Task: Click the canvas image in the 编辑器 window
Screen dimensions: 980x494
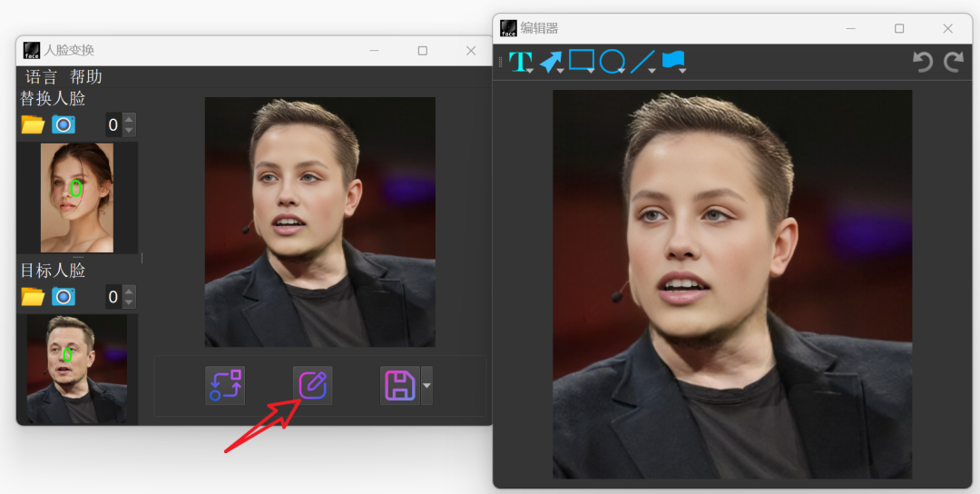Action: pyautogui.click(x=732, y=284)
